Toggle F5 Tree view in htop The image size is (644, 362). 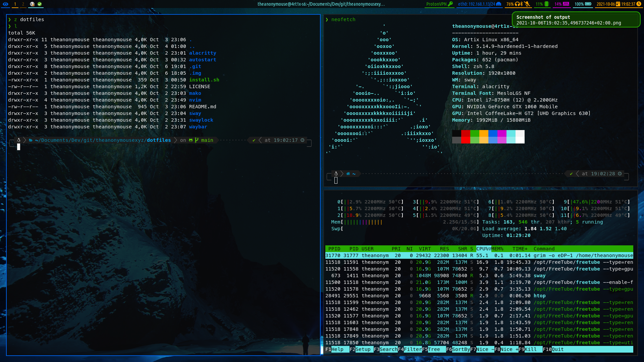pos(434,349)
